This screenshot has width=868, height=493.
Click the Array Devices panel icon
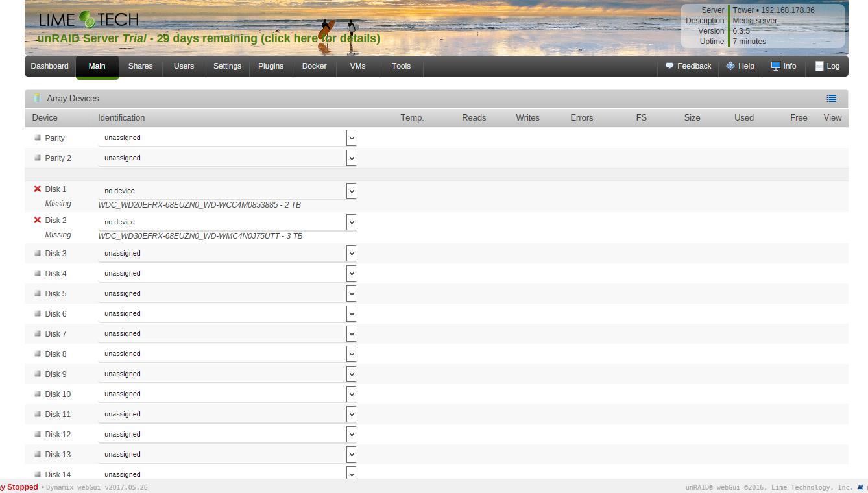tap(37, 99)
